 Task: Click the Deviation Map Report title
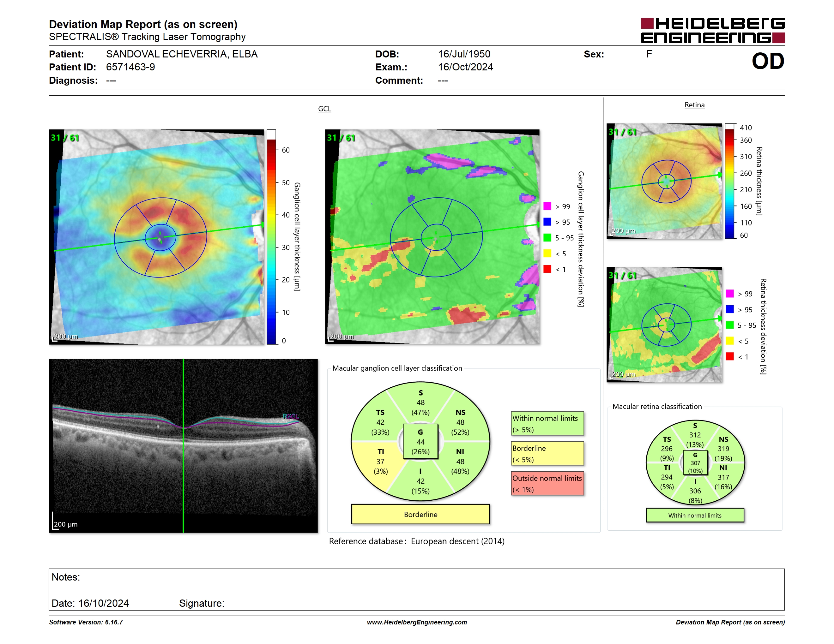(x=143, y=24)
